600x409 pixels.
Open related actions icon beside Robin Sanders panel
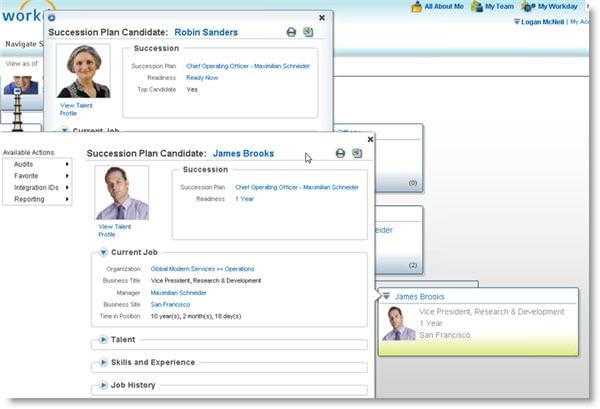pyautogui.click(x=52, y=18)
